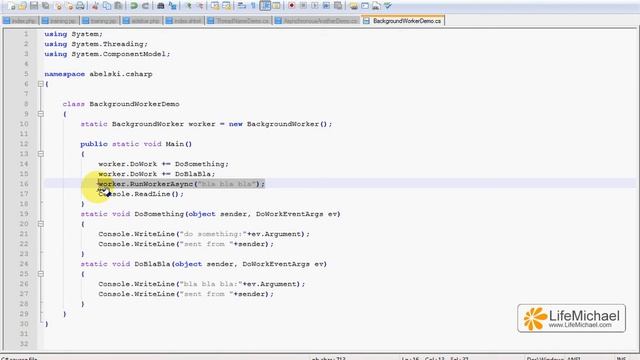Viewport: 640px width, 360px height.
Task: Click the Zoom Out toolbar icon
Action: 200,6
